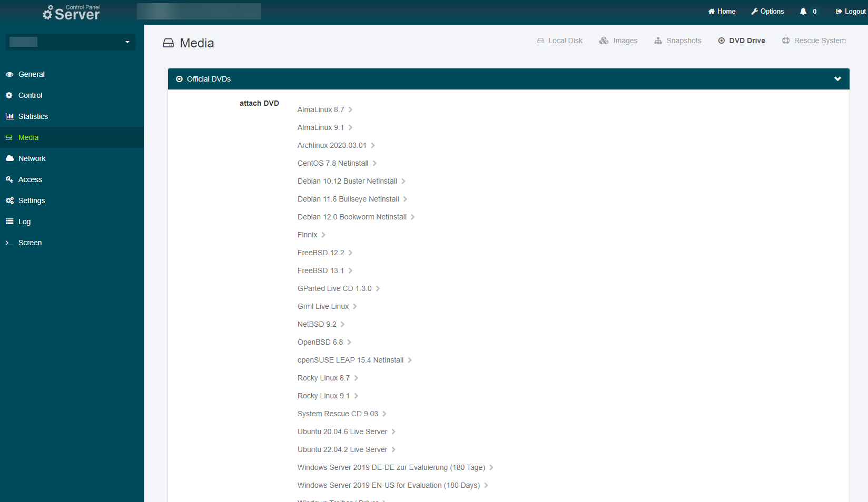Screen dimensions: 868x502
Task: Open the Rescue System tab
Action: (814, 41)
